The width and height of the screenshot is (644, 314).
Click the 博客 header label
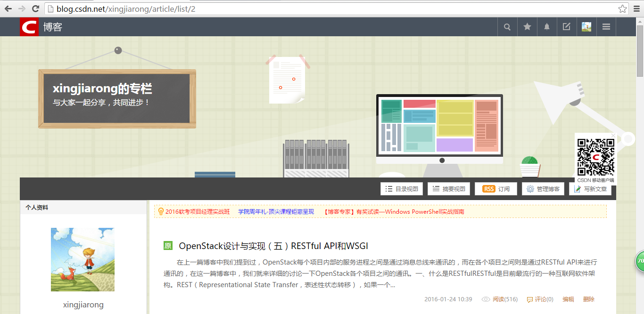(53, 27)
